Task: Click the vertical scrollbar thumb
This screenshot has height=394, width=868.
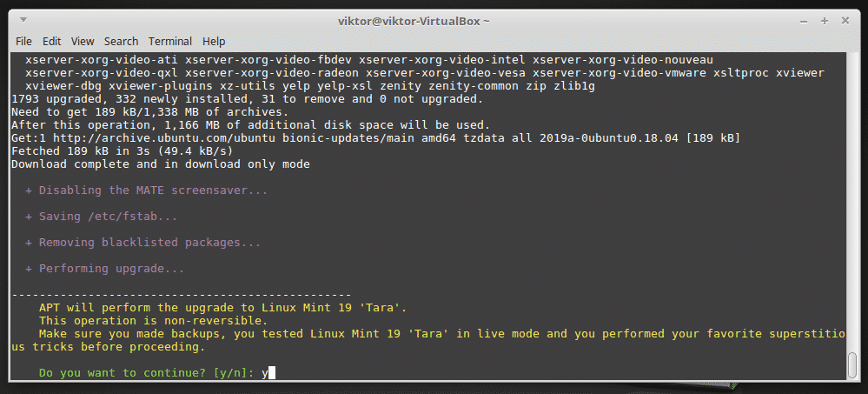Action: [x=853, y=364]
